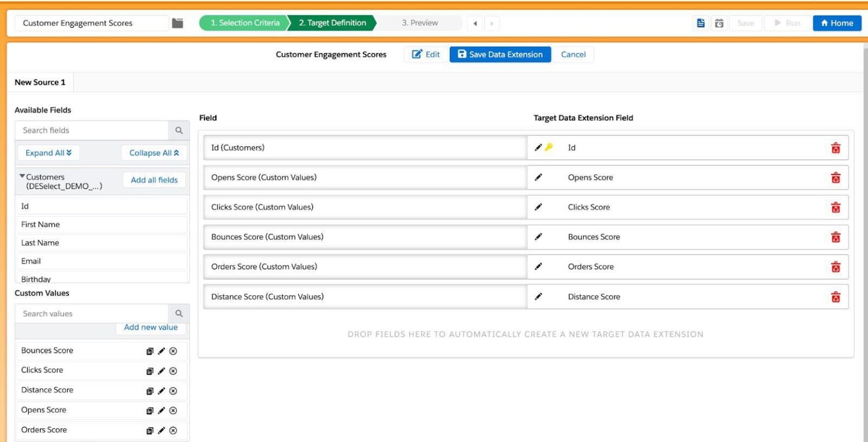Click Expand All above the field list
Image resolution: width=868 pixels, height=442 pixels.
(49, 152)
